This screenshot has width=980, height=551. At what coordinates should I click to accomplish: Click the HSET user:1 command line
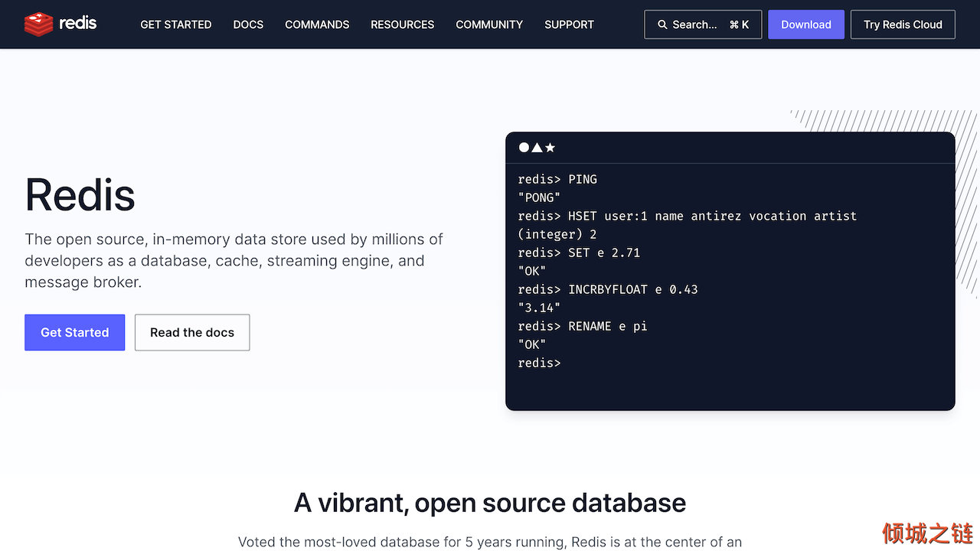[688, 216]
